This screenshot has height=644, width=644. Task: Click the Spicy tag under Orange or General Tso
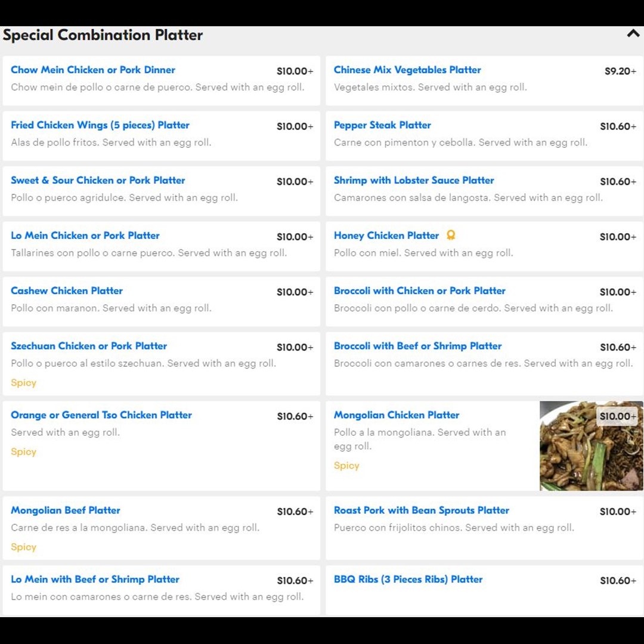tap(23, 452)
